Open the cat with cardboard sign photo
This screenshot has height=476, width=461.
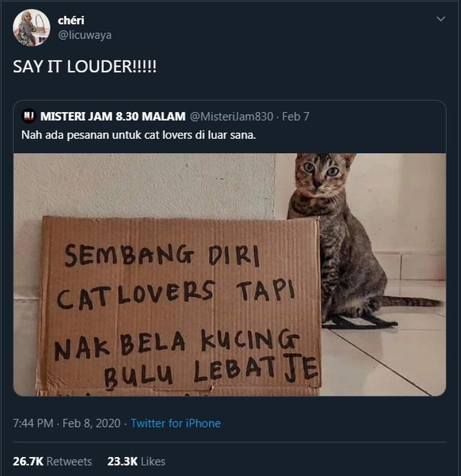[230, 274]
